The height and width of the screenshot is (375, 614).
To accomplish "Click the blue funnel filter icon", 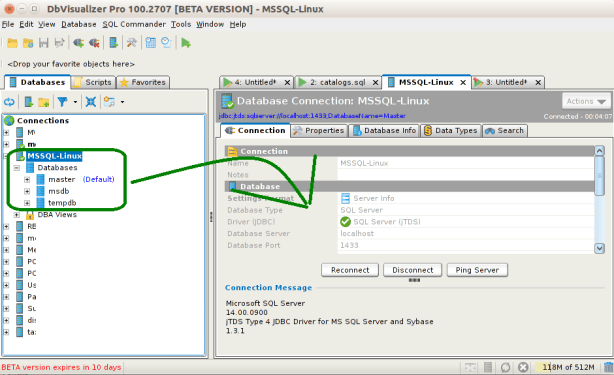I will point(62,102).
